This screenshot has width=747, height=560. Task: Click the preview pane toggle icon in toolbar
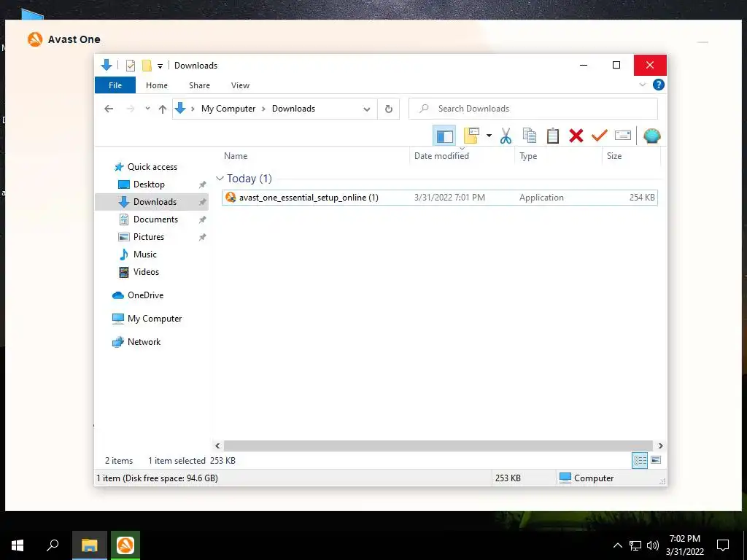point(444,136)
